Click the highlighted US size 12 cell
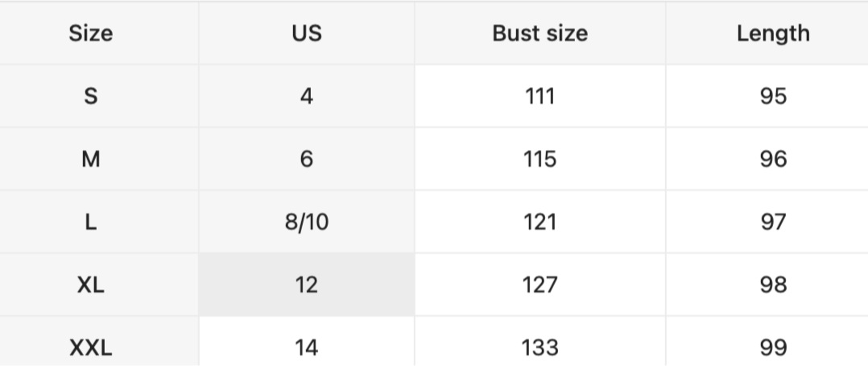Screen dimensions: 868x366 point(307,285)
